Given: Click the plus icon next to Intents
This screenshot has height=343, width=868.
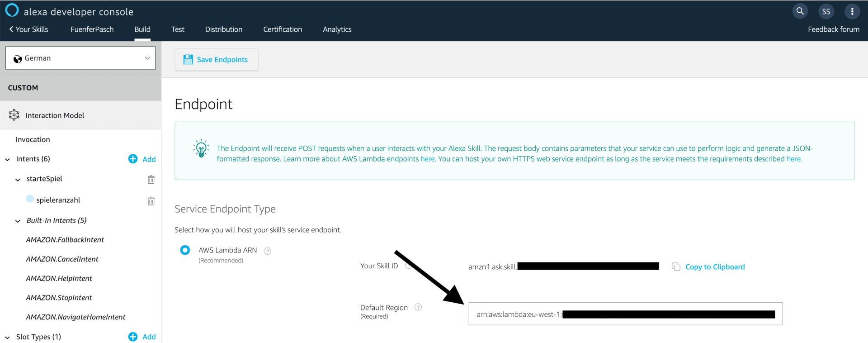Looking at the screenshot, I should (133, 159).
